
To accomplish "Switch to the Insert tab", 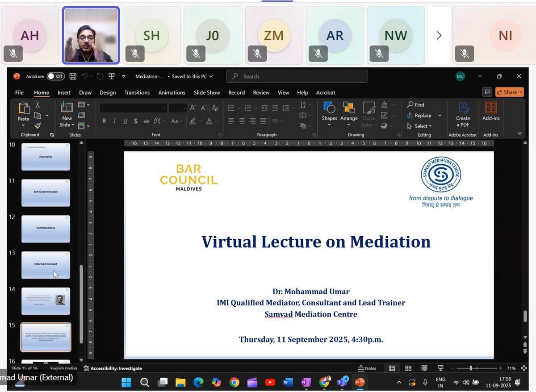I will coord(64,92).
